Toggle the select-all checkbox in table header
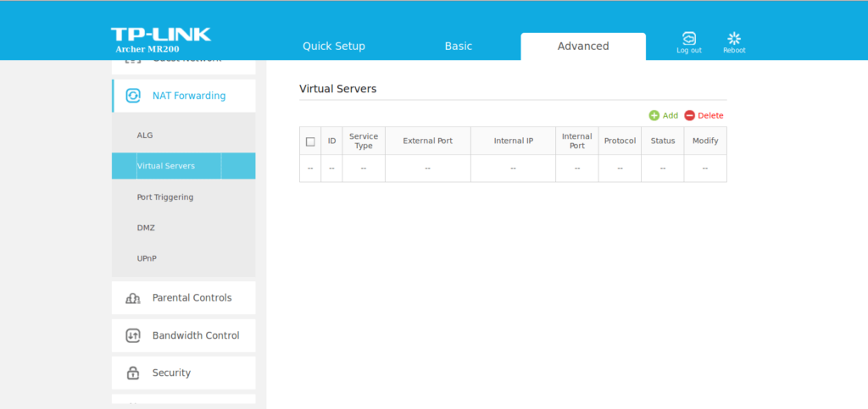Screen dimensions: 868x409 [x=310, y=141]
